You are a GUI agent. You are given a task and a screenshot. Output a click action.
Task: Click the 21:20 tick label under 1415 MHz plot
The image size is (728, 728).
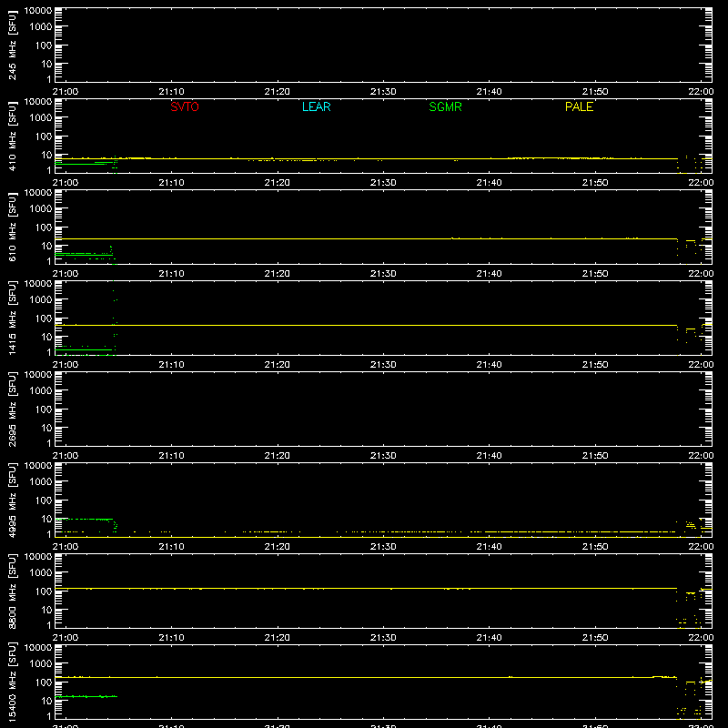278,365
